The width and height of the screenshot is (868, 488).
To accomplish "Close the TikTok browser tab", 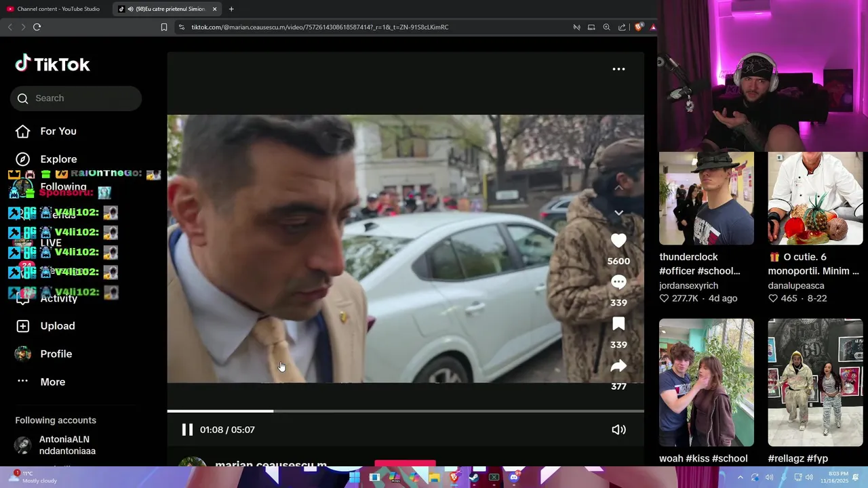I will tap(214, 9).
